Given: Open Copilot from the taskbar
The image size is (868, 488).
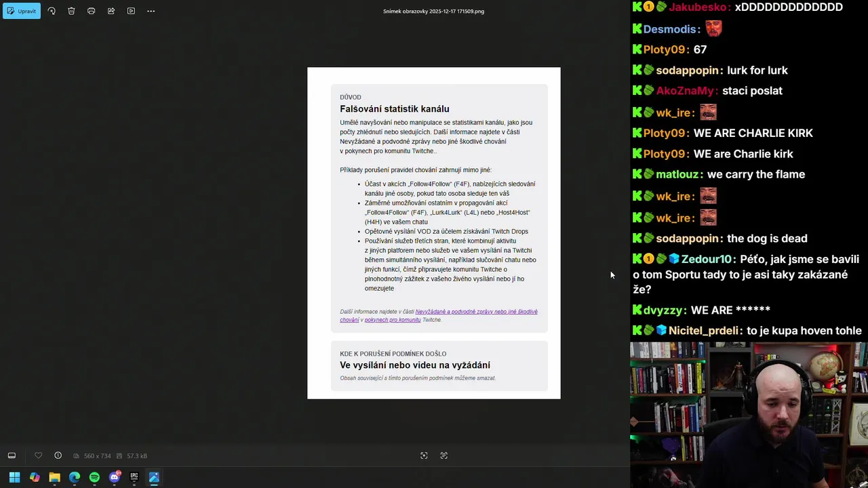Looking at the screenshot, I should [35, 477].
